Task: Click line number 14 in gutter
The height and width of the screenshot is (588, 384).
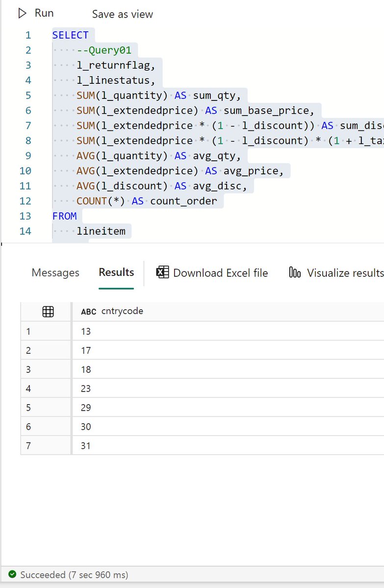Action: (26, 231)
